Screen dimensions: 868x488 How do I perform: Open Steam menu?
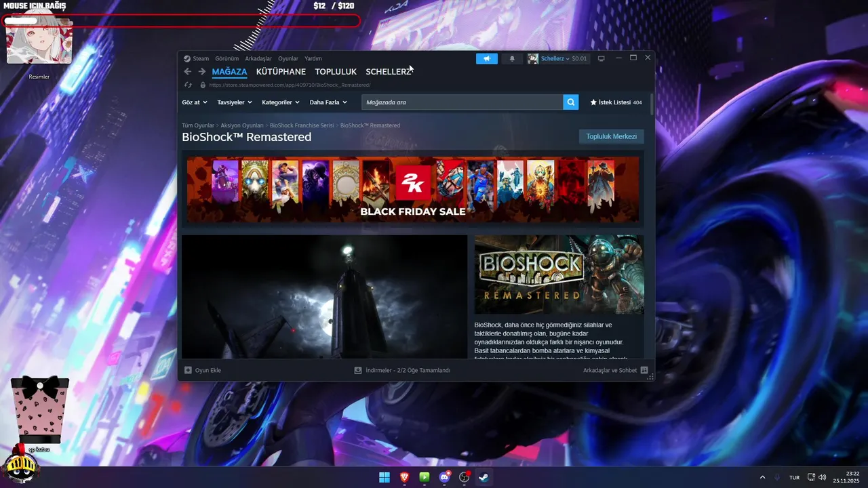coord(201,58)
